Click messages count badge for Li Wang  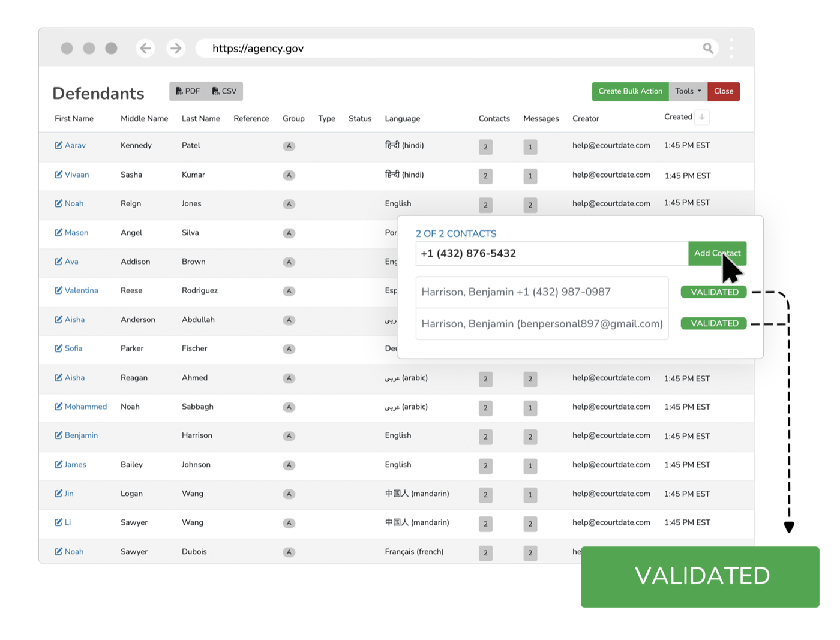[x=530, y=524]
